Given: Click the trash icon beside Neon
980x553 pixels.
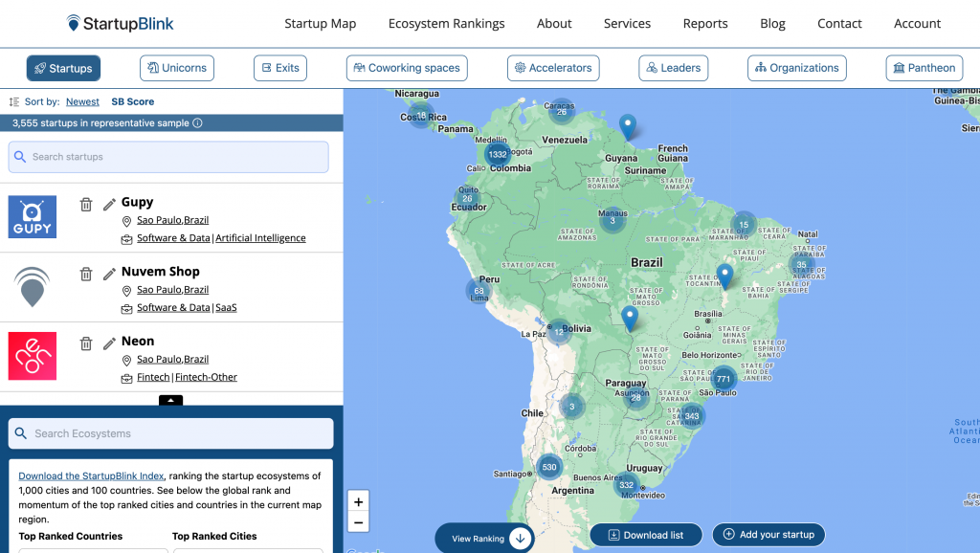Looking at the screenshot, I should (86, 343).
